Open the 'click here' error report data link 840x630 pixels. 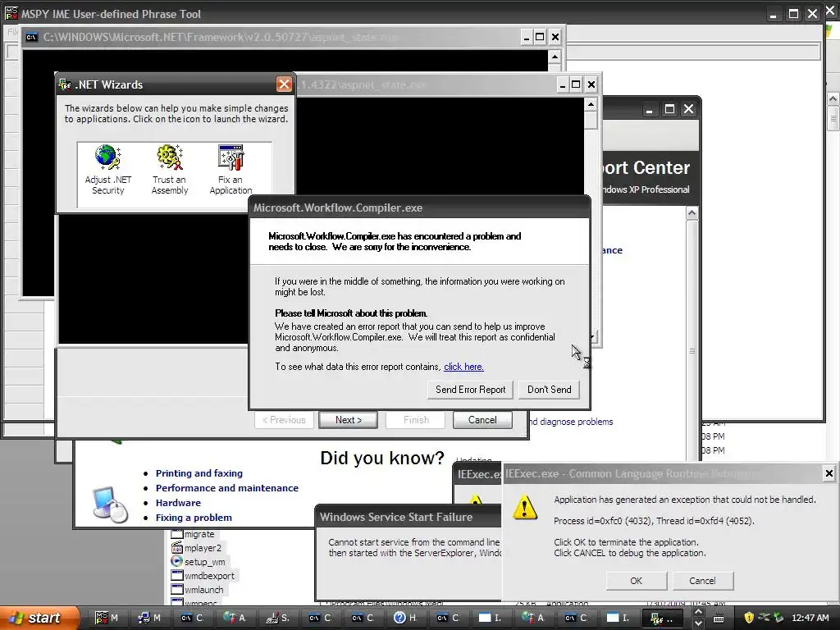click(x=463, y=367)
